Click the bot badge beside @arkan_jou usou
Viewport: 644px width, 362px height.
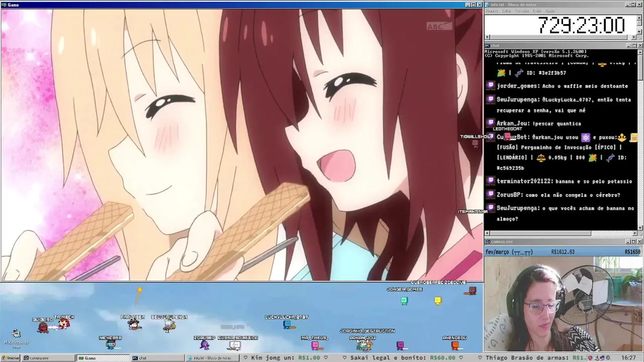click(491, 137)
